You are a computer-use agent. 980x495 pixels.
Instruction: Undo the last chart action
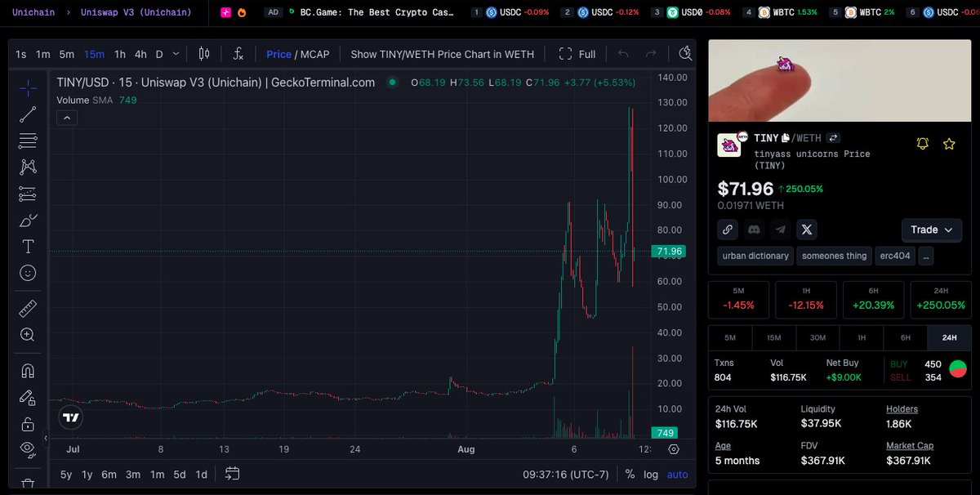623,54
